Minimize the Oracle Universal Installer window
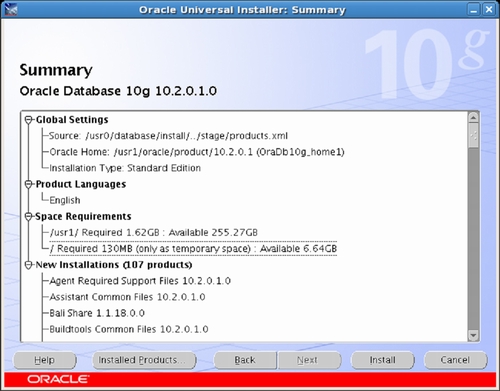Screen dimensions: 500x391 click(473, 9)
